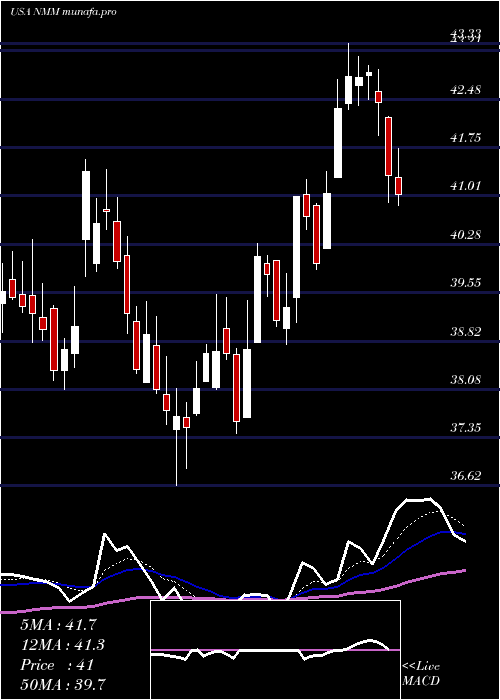500x700 pixels.
Task: Click the 40.28 price level label
Action: coord(466,234)
